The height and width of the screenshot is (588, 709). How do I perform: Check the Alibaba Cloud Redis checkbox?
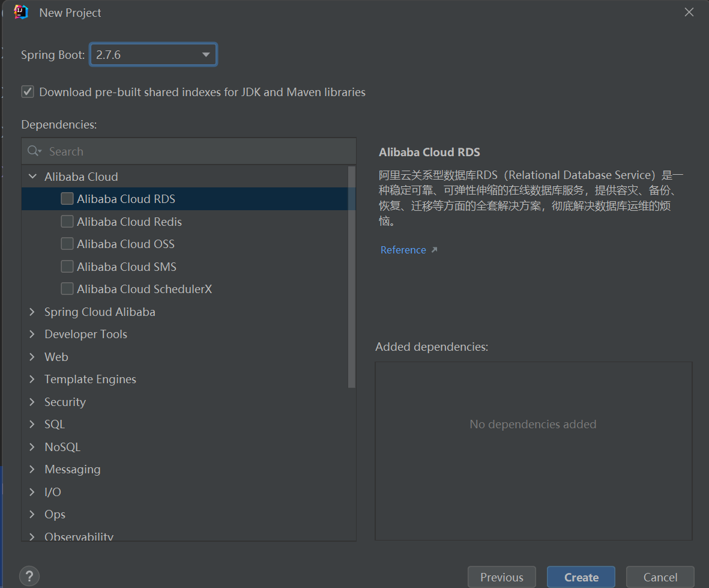[67, 221]
